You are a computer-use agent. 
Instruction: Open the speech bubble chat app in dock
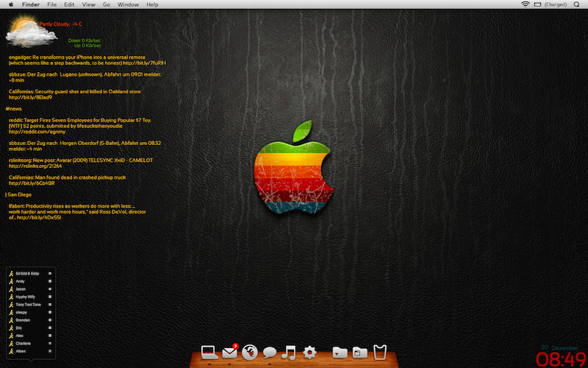click(270, 353)
